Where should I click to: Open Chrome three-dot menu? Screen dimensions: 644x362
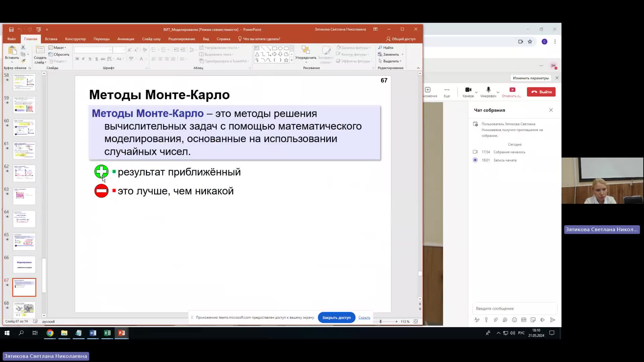pyautogui.click(x=555, y=42)
